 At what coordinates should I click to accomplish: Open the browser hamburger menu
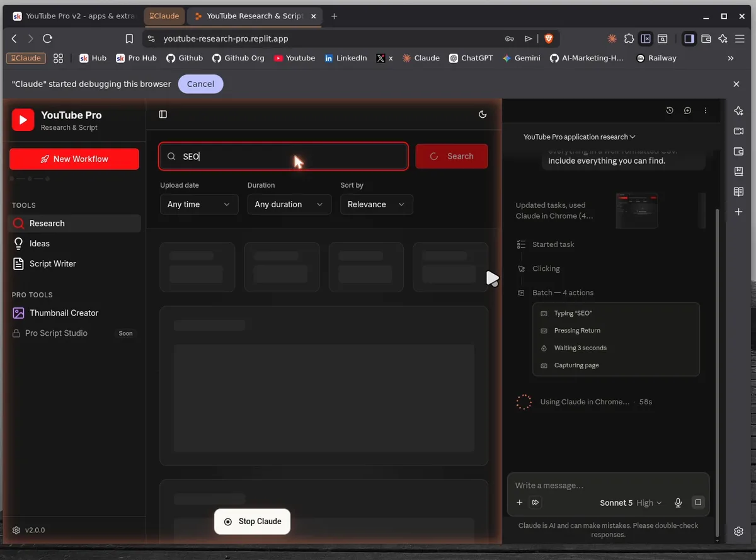(740, 38)
